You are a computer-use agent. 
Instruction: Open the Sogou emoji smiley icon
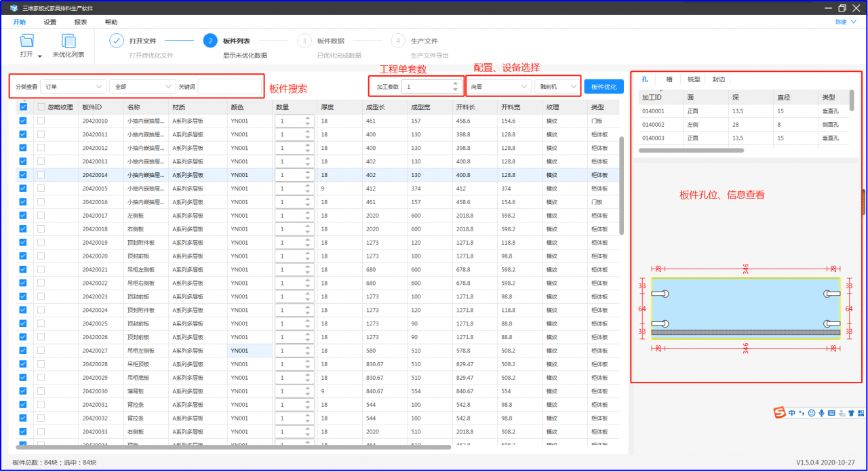tap(812, 412)
